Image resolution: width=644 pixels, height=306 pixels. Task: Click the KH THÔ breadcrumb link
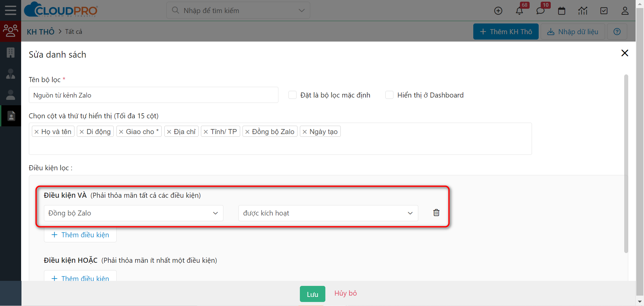click(41, 32)
